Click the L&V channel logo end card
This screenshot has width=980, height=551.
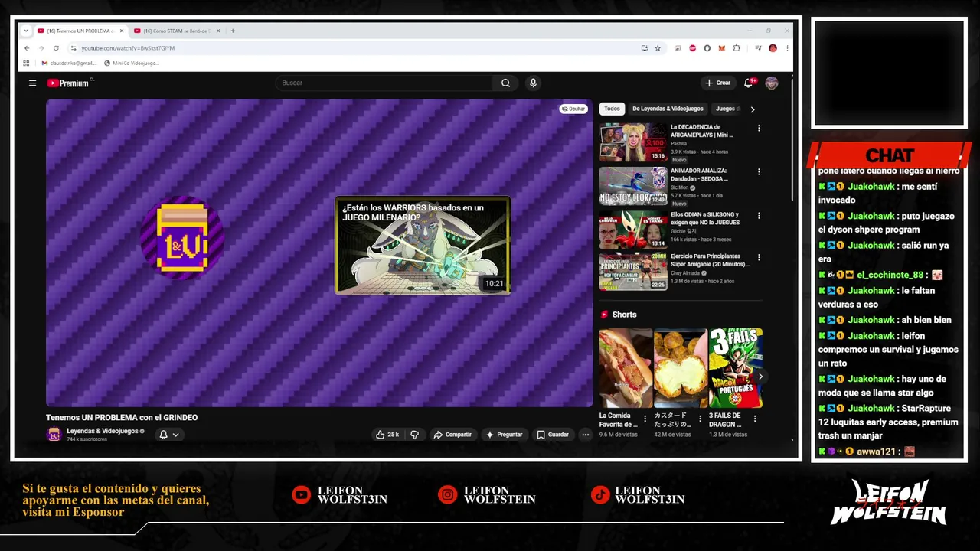(182, 237)
